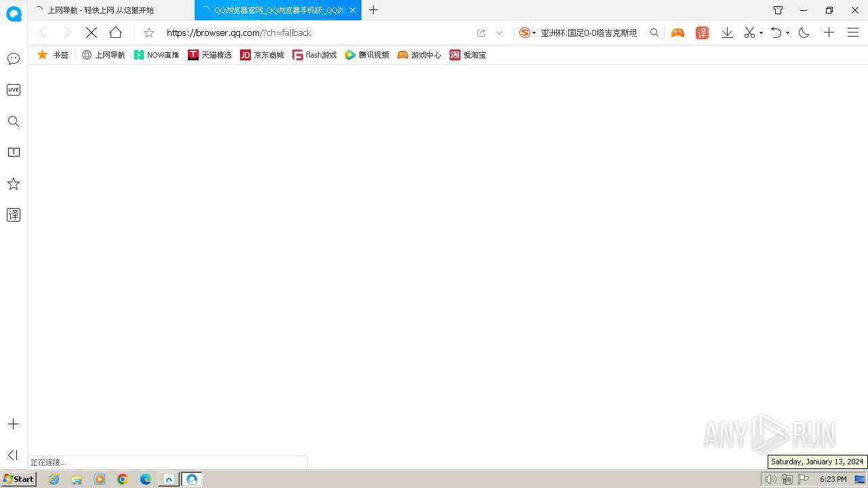Click the search magnifier icon
Screen dimensions: 868x488
point(654,33)
